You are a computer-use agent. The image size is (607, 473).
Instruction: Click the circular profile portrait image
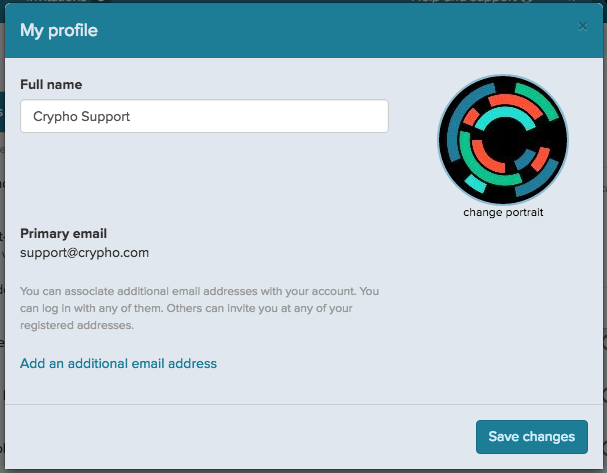(x=503, y=139)
